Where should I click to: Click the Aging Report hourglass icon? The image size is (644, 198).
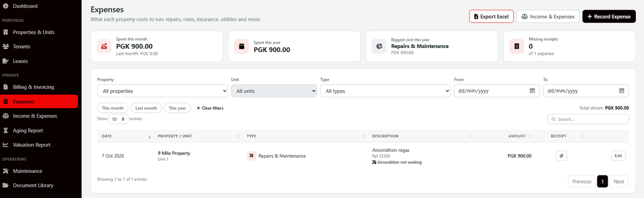pos(6,130)
